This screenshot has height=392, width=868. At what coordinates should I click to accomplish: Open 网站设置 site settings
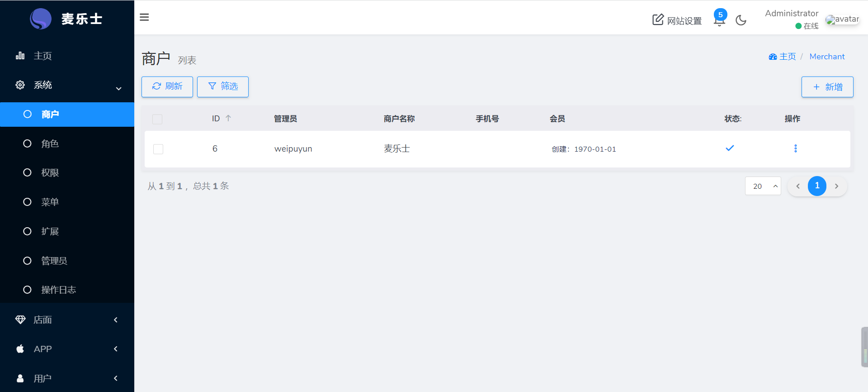click(x=677, y=20)
